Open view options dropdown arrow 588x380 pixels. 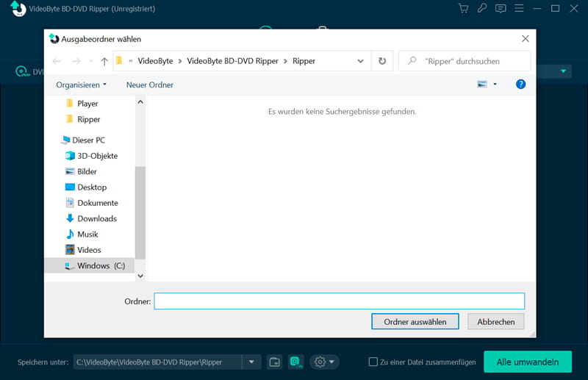(495, 85)
